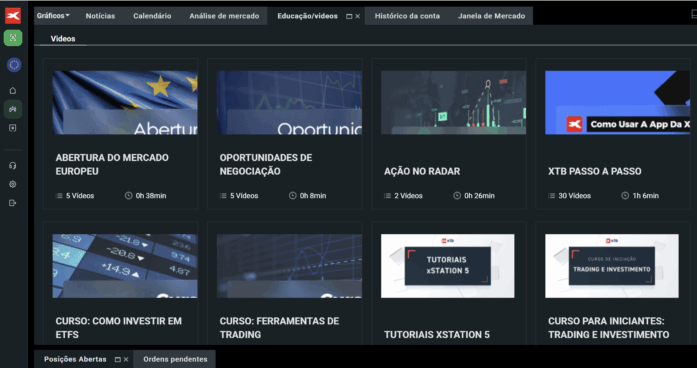
Task: Open the EU flag region icon
Action: click(14, 65)
